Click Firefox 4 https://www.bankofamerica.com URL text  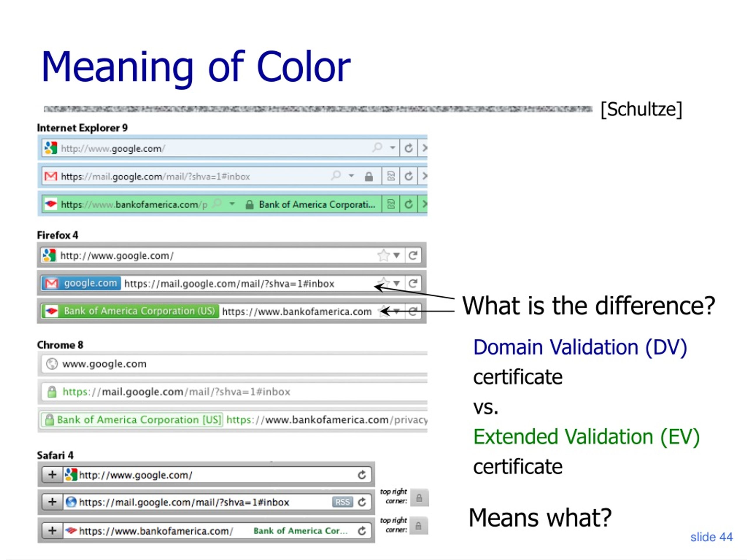pos(297,311)
